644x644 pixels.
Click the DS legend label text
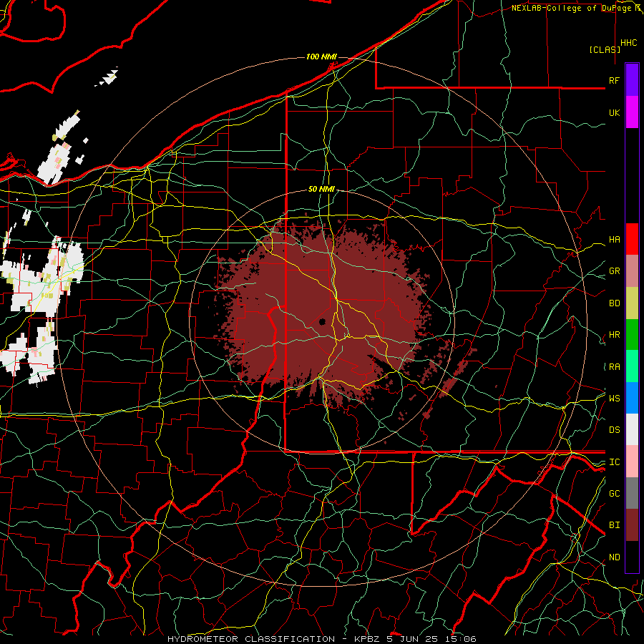coord(614,430)
